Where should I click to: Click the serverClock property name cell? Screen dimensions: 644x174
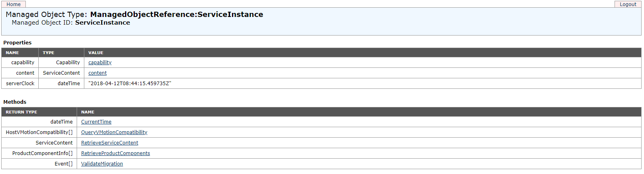(x=20, y=84)
